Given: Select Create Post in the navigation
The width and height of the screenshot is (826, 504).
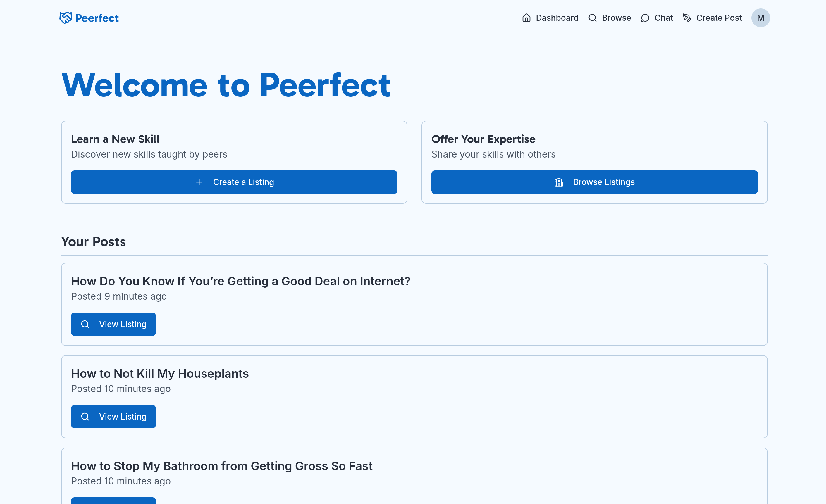Looking at the screenshot, I should (x=719, y=18).
